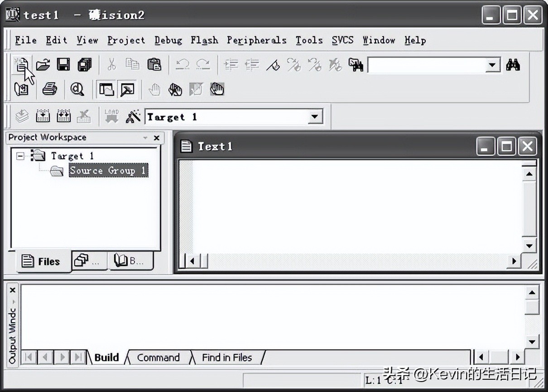Open the SVCS menu
548x392 pixels.
click(x=342, y=40)
